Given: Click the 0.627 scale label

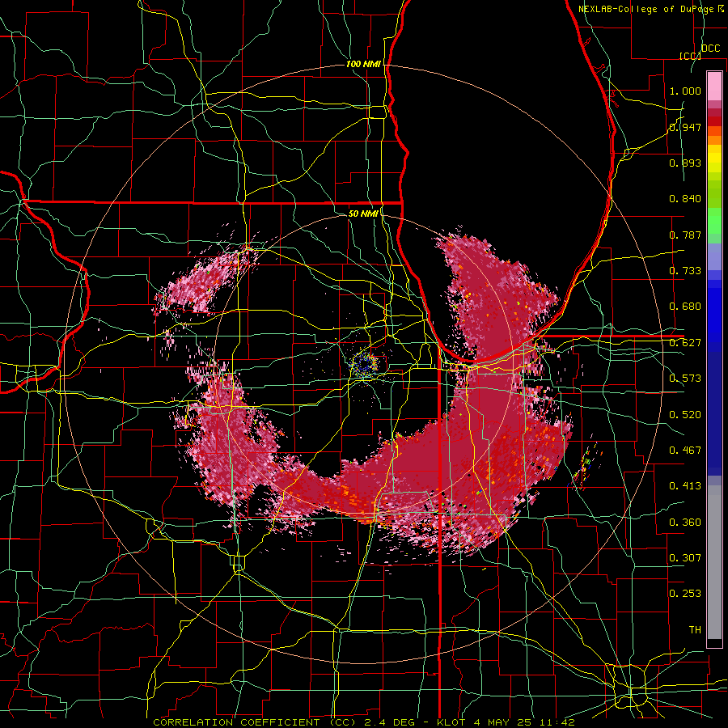Looking at the screenshot, I should [x=685, y=343].
